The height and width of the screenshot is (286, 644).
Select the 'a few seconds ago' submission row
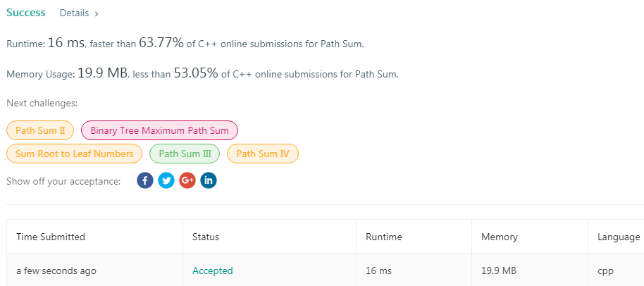coord(56,271)
